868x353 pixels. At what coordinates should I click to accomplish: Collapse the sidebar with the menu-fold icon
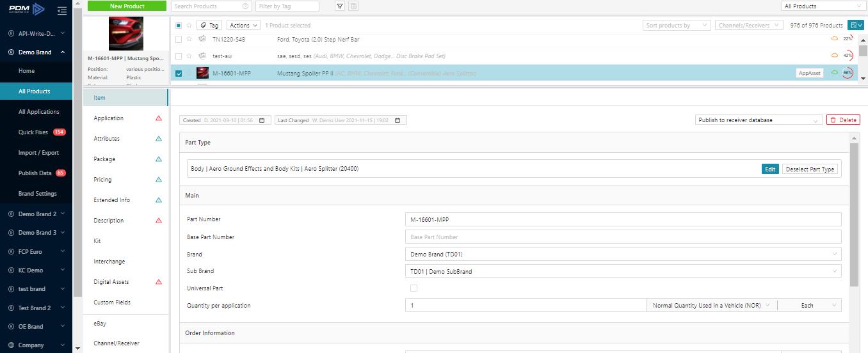(61, 10)
